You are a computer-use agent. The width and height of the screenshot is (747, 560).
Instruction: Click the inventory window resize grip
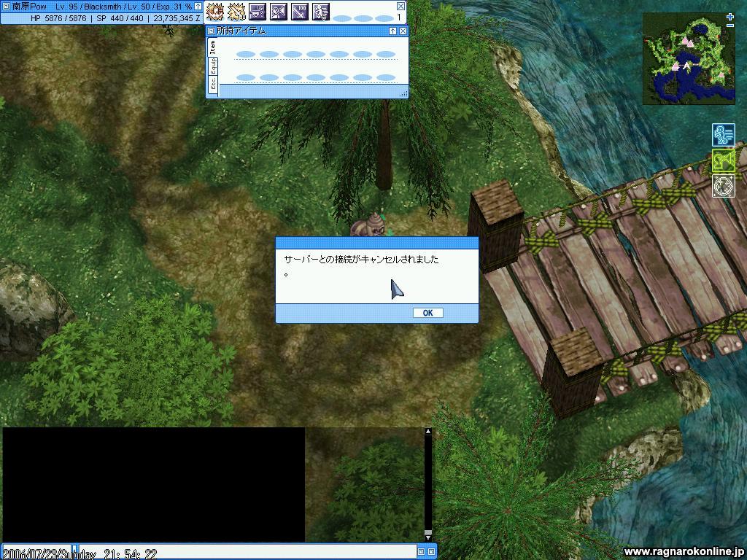point(403,94)
